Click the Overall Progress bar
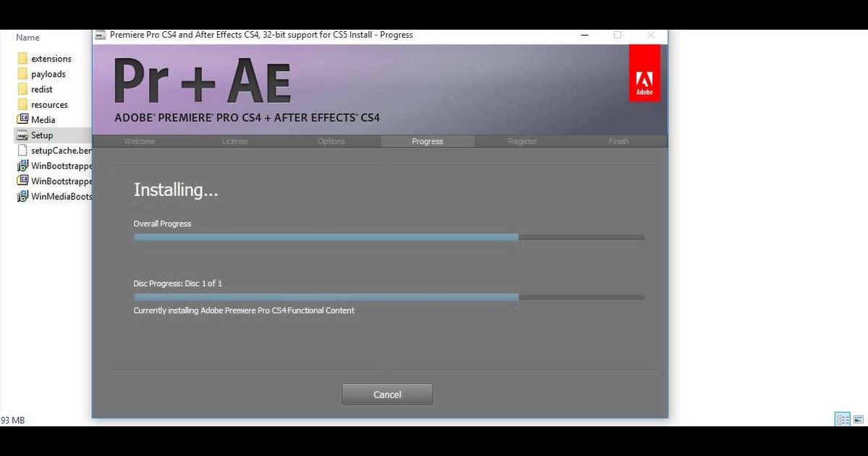Image resolution: width=868 pixels, height=456 pixels. click(x=389, y=237)
